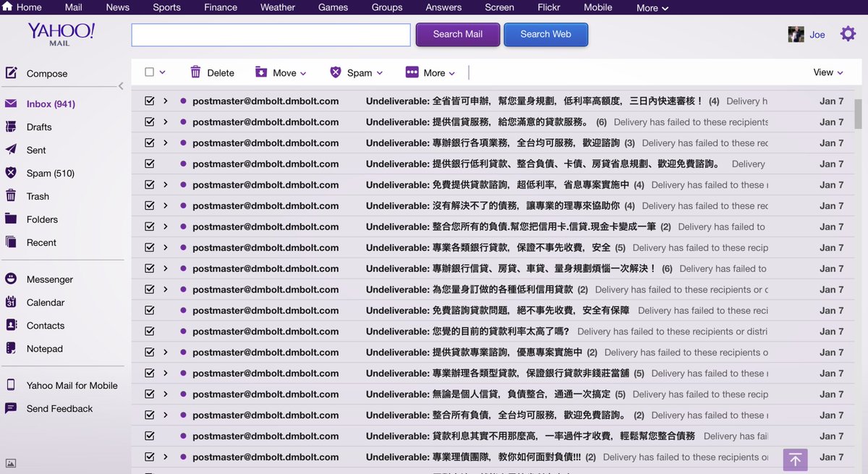The width and height of the screenshot is (868, 474).
Task: Click inside the mail search input field
Action: [271, 34]
